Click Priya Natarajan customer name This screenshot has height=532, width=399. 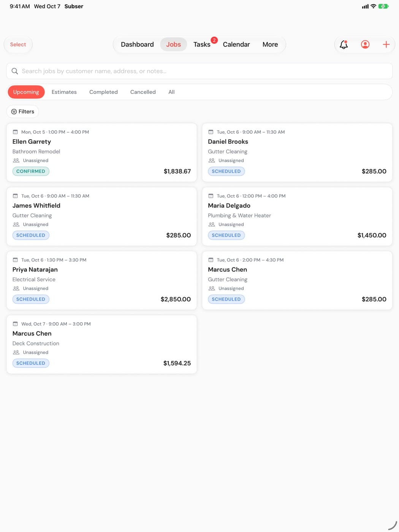coord(35,269)
